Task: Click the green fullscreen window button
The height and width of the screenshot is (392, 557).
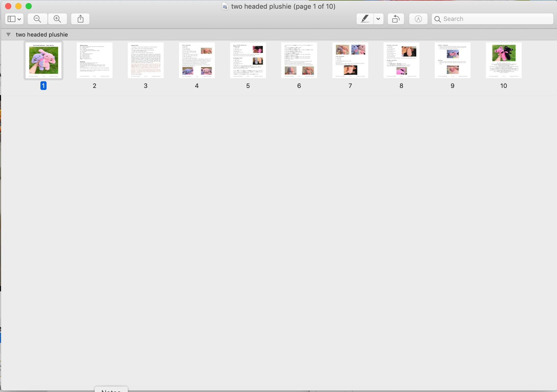Action: tap(29, 6)
